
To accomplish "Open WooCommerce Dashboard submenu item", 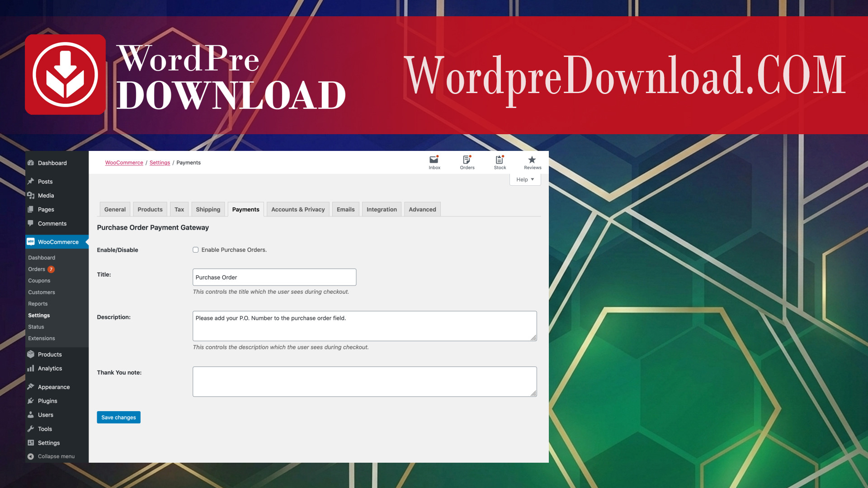I will click(x=42, y=258).
